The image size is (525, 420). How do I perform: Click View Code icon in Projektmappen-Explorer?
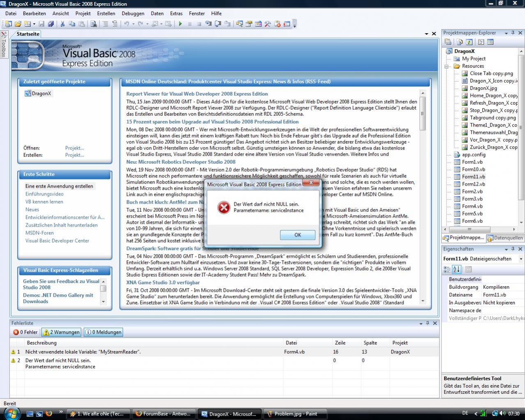click(x=481, y=42)
